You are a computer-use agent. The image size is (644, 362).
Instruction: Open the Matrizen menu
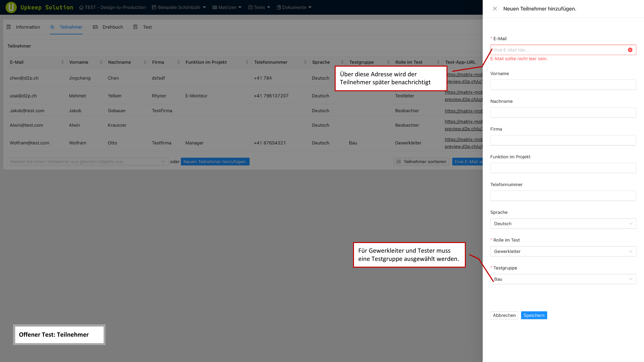point(227,7)
